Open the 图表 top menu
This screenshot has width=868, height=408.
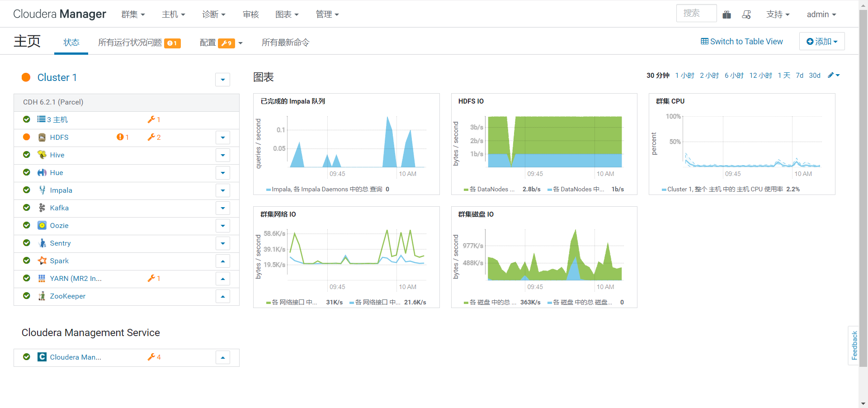[x=287, y=14]
